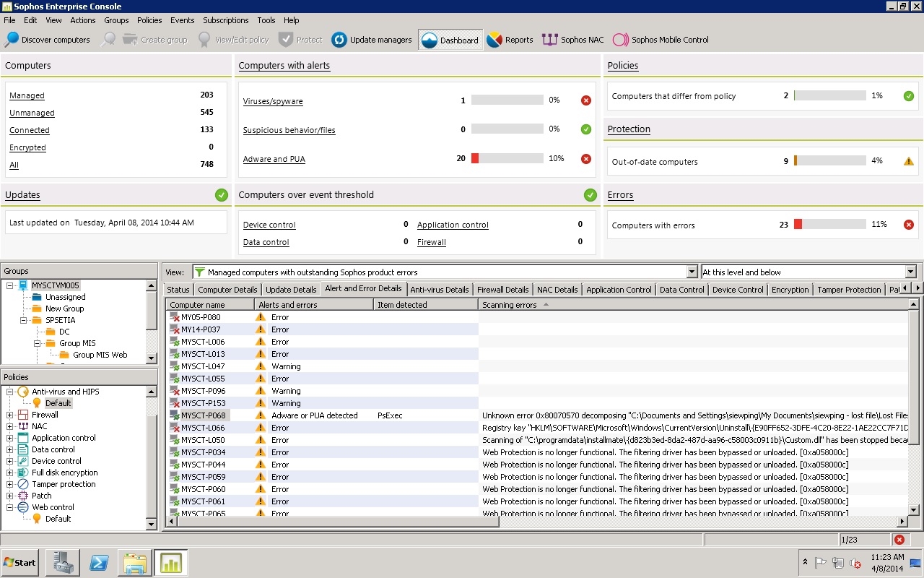The height and width of the screenshot is (578, 924).
Task: Collapse the MYSCTVM005 tree node
Action: pos(11,285)
